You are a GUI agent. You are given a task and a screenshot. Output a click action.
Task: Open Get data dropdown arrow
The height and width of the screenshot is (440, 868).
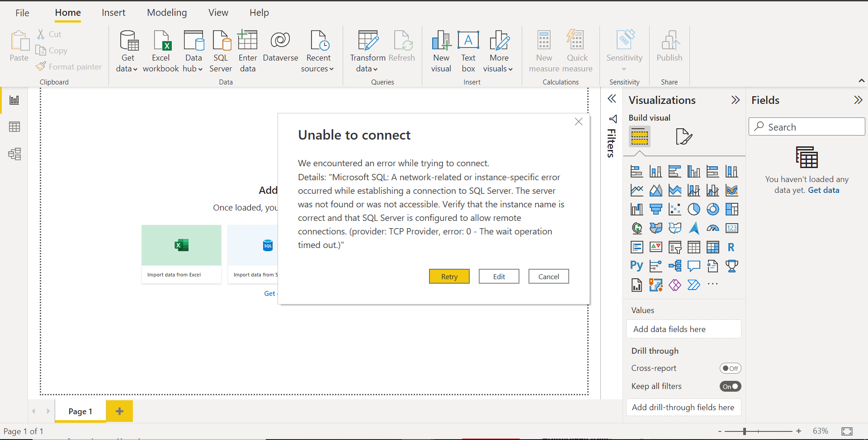click(x=135, y=69)
